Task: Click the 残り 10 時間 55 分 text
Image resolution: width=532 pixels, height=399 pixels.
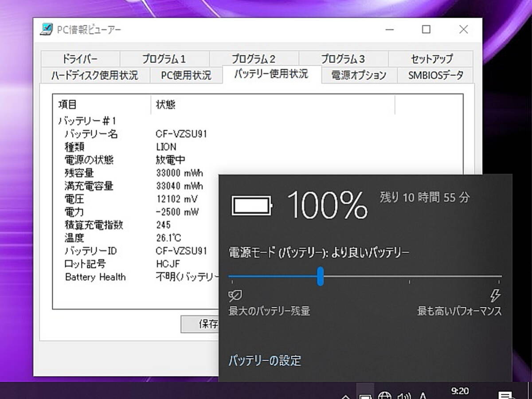Action: pos(424,197)
